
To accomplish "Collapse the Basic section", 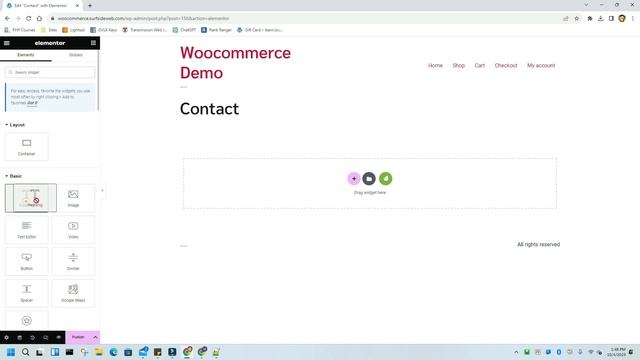I will tap(13, 176).
